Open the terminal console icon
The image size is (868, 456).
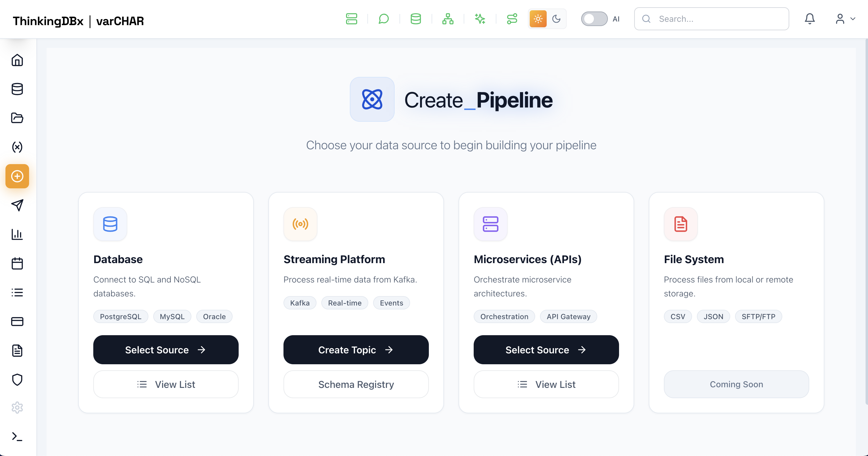[17, 436]
